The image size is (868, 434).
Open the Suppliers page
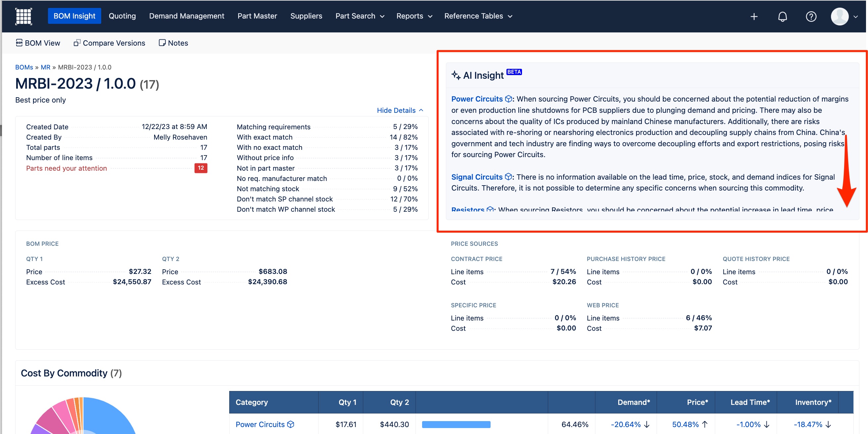pyautogui.click(x=306, y=16)
